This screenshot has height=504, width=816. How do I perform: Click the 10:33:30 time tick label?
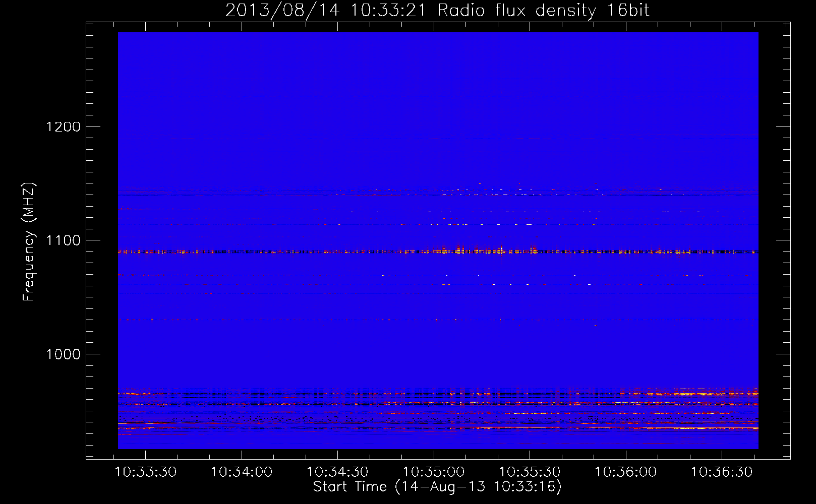pos(146,472)
